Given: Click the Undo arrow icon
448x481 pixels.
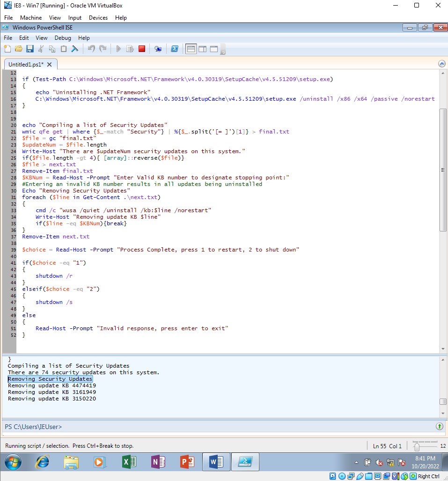Looking at the screenshot, I should (x=91, y=49).
